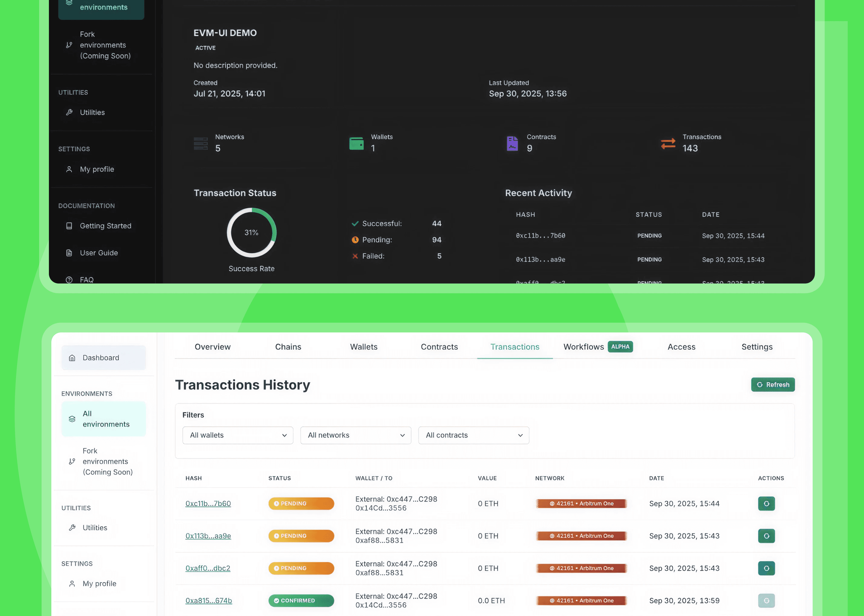Viewport: 864px width, 616px height.
Task: Expand the All networks dropdown
Action: (x=356, y=435)
